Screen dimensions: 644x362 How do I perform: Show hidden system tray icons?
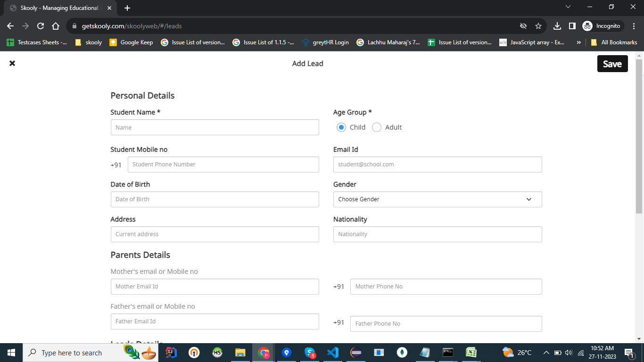(546, 353)
